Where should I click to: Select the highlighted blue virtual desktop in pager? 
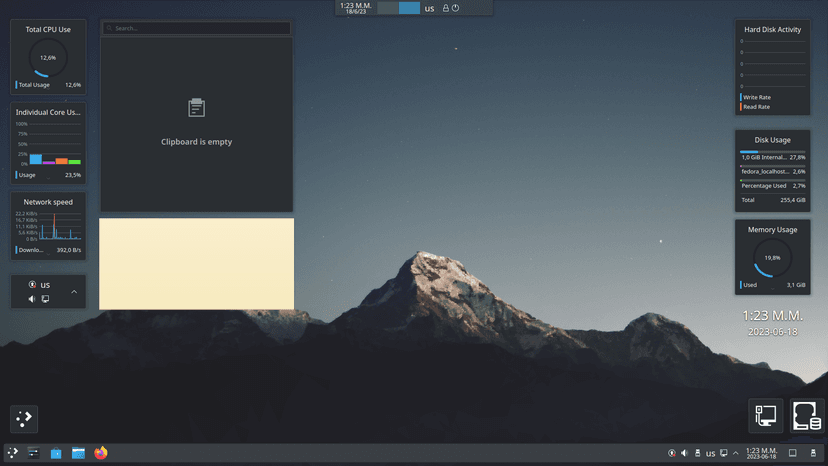pos(409,8)
